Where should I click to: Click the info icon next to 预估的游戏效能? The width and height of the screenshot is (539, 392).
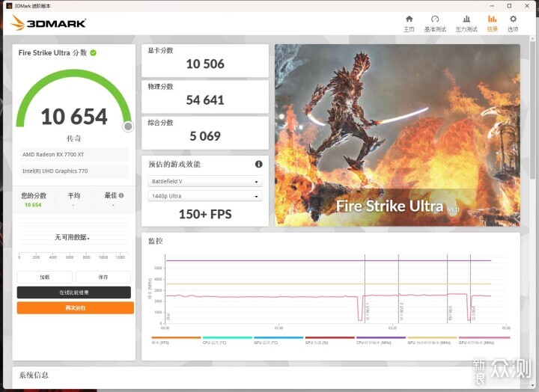[259, 165]
